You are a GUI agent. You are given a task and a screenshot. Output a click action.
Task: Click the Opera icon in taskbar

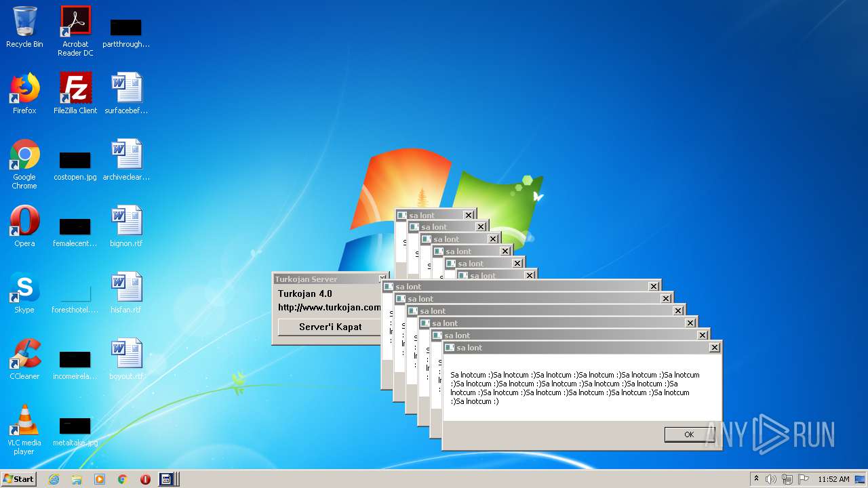pyautogui.click(x=145, y=479)
